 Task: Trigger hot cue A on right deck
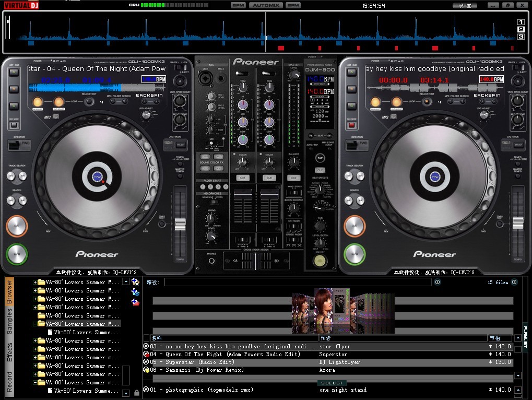point(352,72)
